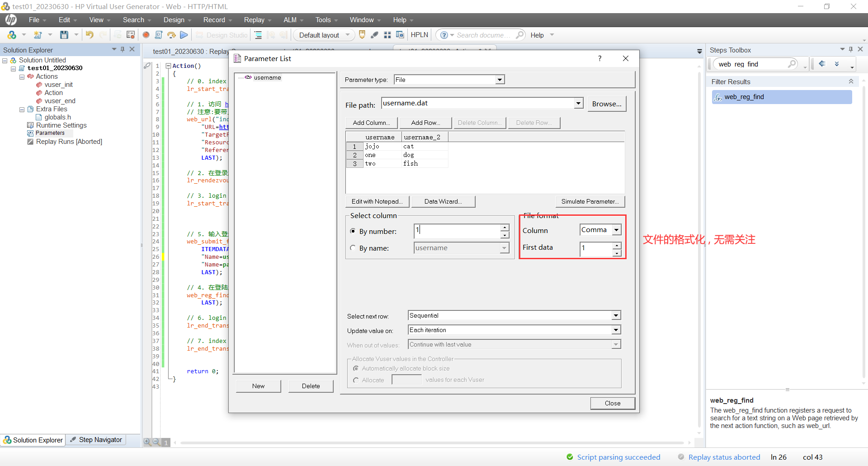Open the Update value on dropdown

616,330
